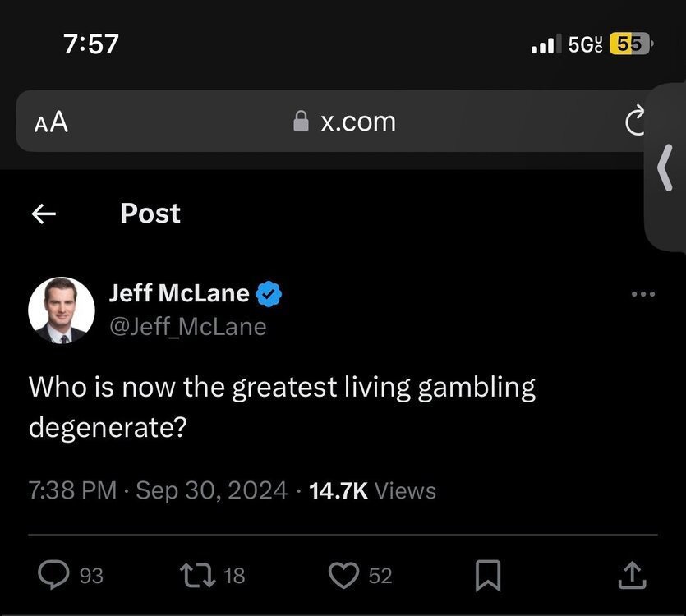Reload the page in Safari

point(634,123)
